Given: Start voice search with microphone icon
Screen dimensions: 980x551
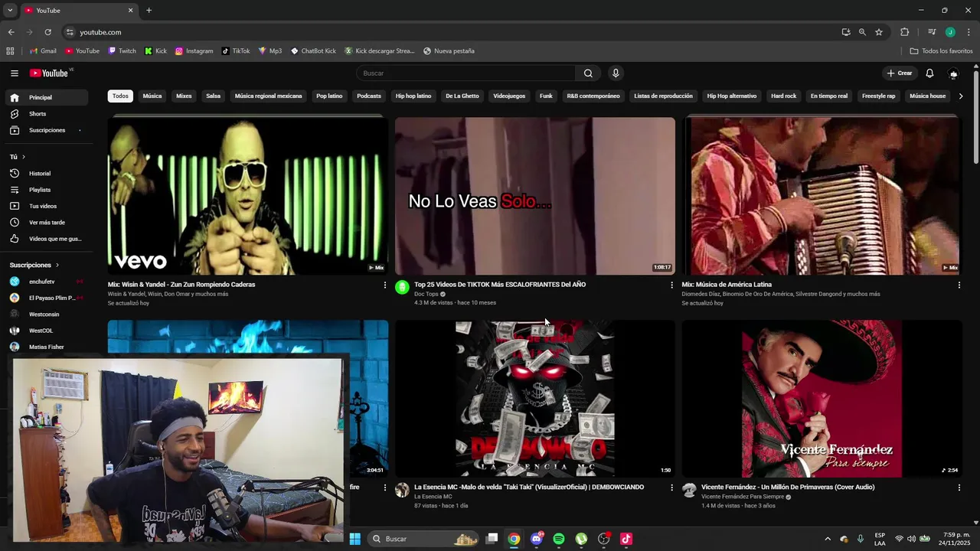Looking at the screenshot, I should point(616,73).
